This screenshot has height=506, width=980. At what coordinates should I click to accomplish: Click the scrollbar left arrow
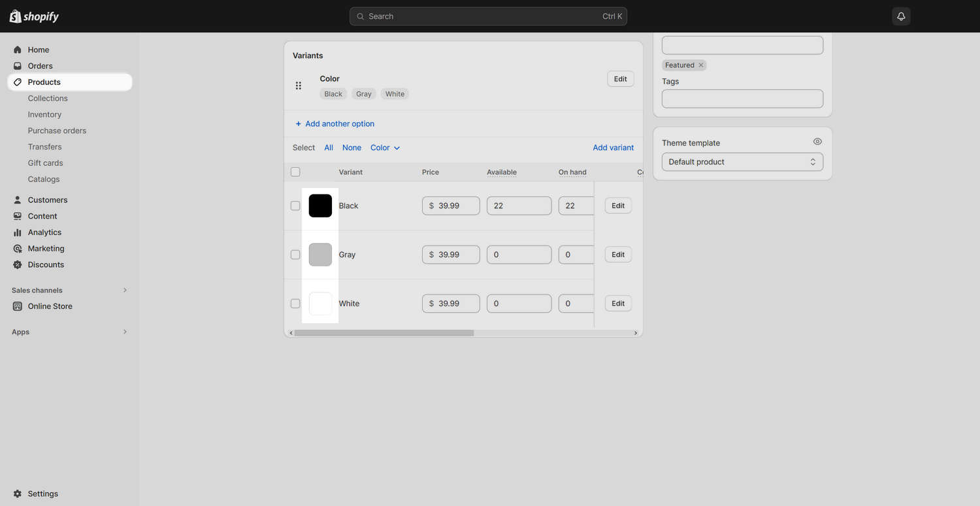tap(291, 333)
